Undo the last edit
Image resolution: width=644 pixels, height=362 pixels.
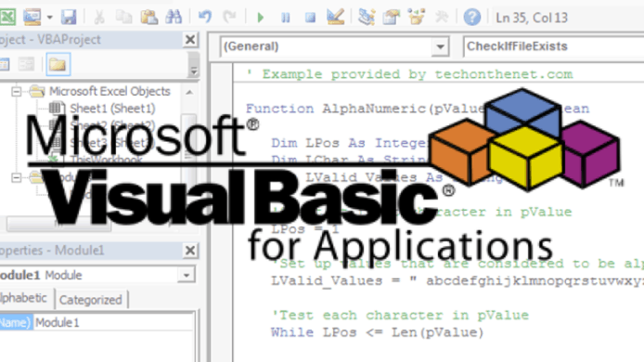tap(205, 18)
